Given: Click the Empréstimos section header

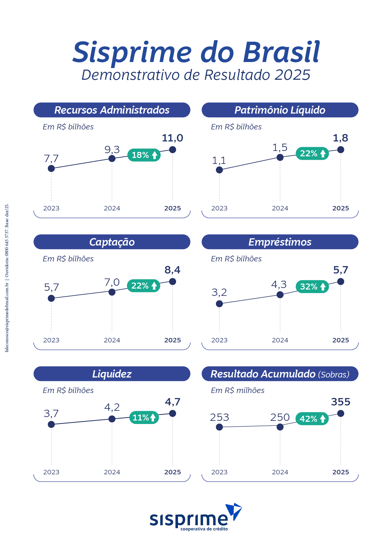Looking at the screenshot, I should (280, 242).
